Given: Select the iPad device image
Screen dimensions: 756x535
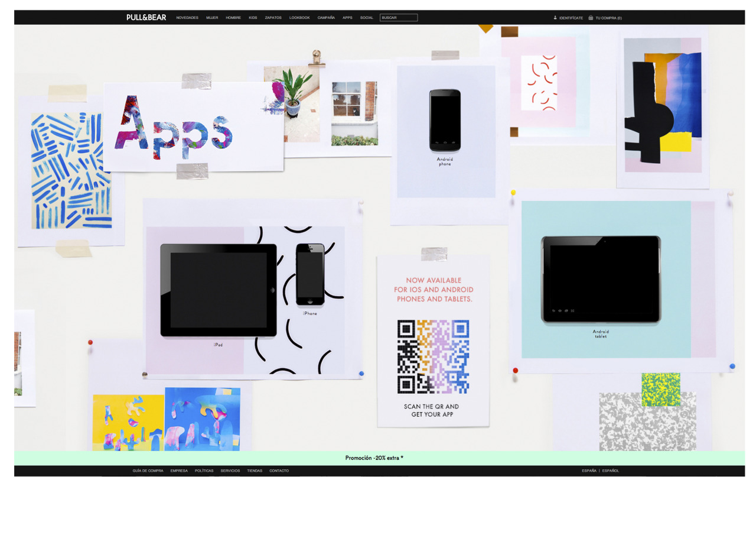Looking at the screenshot, I should 219,290.
